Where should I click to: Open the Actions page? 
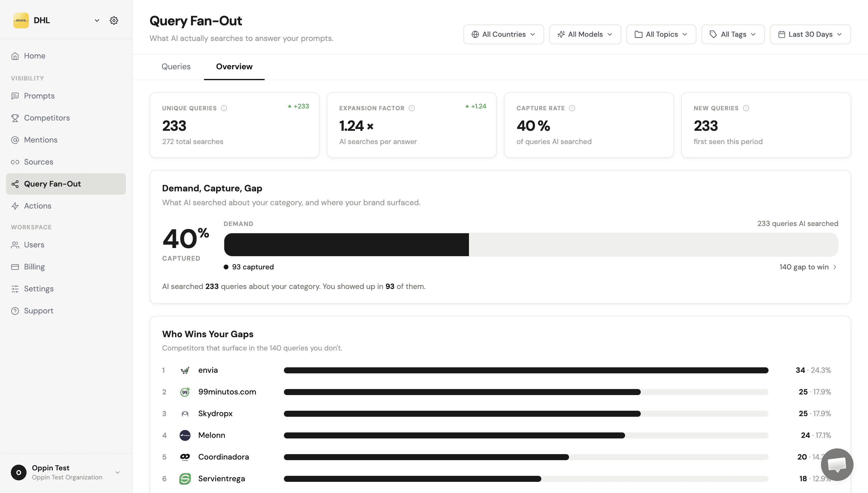[66, 206]
